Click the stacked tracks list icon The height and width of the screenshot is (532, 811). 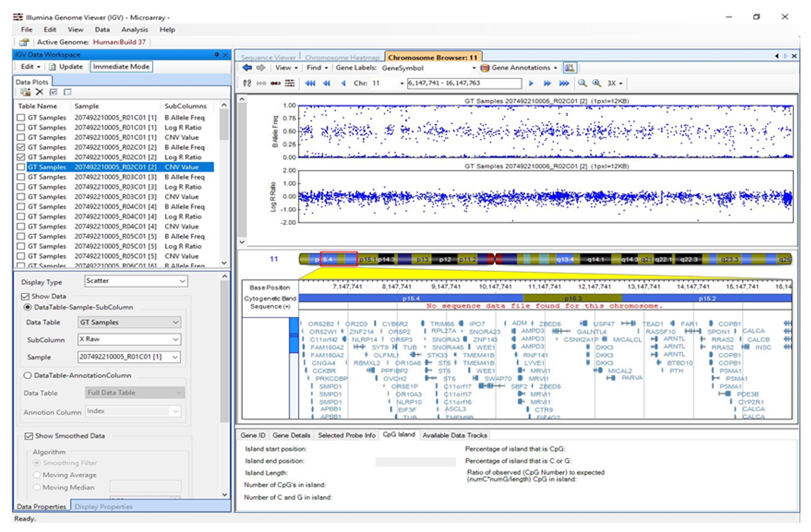click(290, 83)
